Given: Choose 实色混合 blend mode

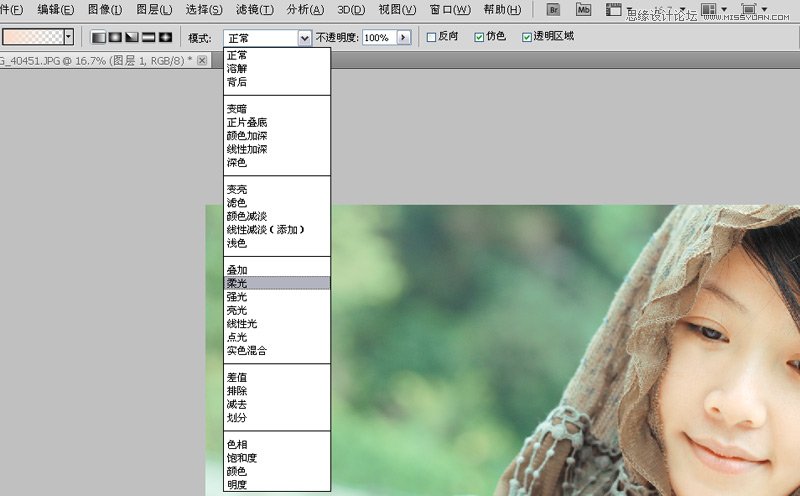Looking at the screenshot, I should [277, 351].
